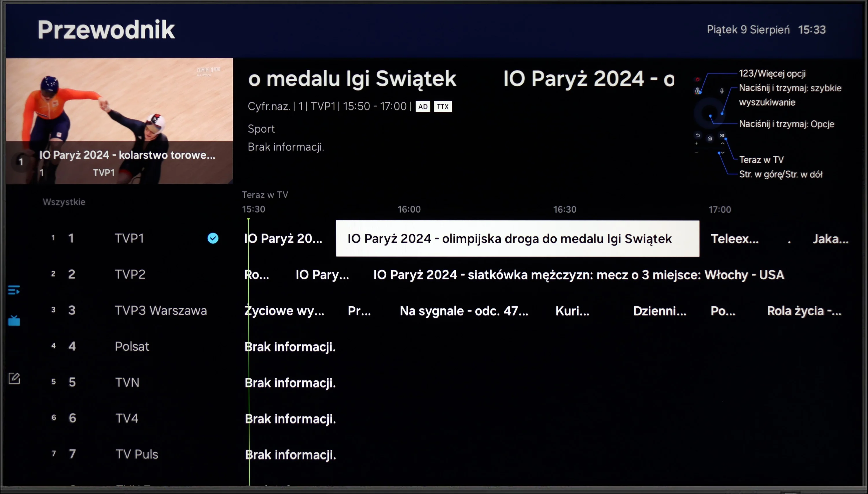Select the 'Teleex...' program on TVP1

[735, 239]
